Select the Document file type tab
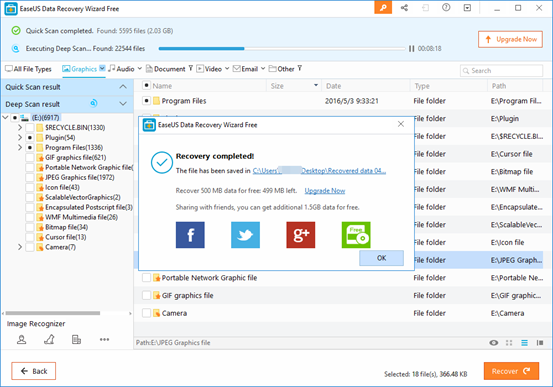This screenshot has width=553, height=387. (166, 69)
